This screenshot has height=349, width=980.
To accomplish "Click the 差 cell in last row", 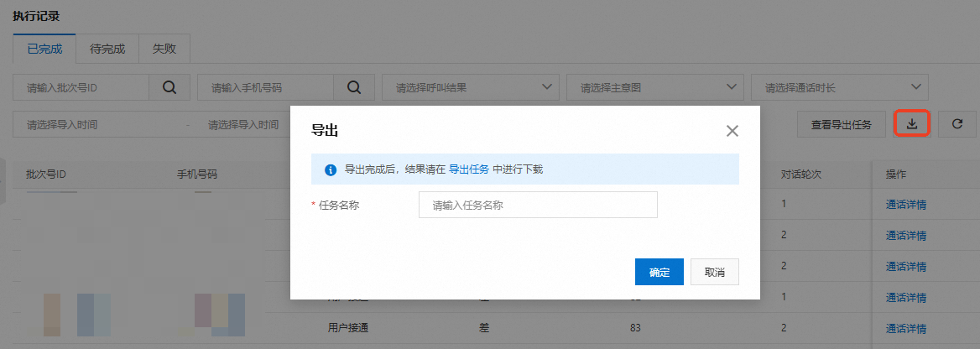I will [484, 328].
